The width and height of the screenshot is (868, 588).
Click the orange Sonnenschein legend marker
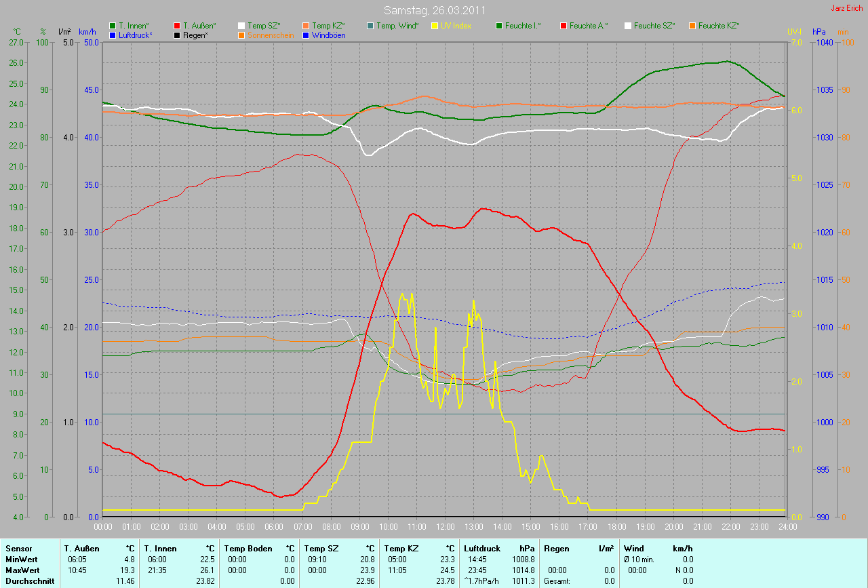242,35
